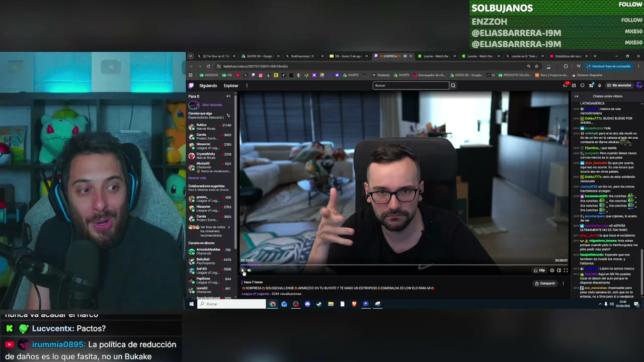The height and width of the screenshot is (362, 644).
Task: Open the Rubius channel in sidebar
Action: (x=210, y=127)
